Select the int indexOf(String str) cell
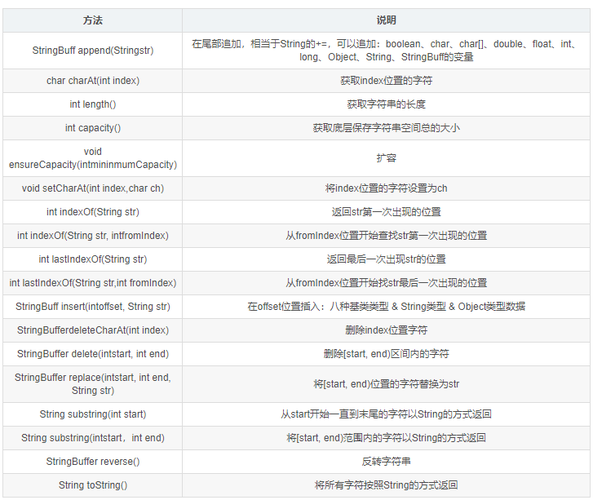 coord(93,212)
